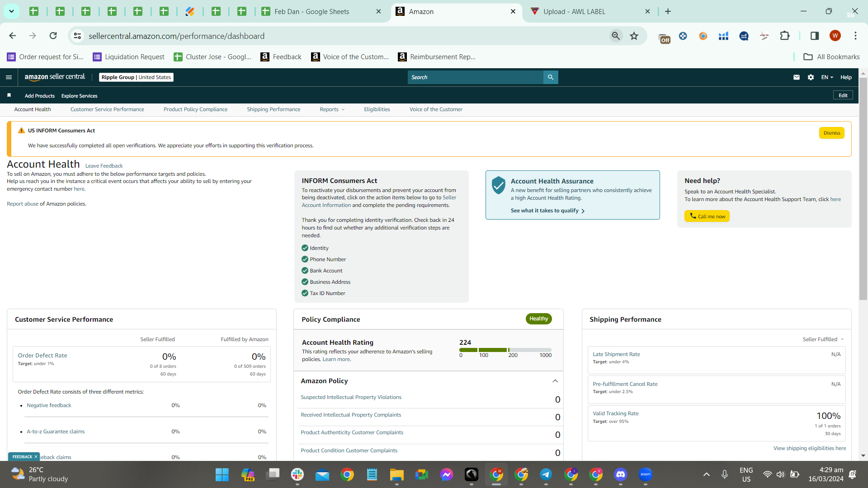Open the Voice of the Customer tab
Viewport: 868px width, 488px height.
tap(436, 109)
